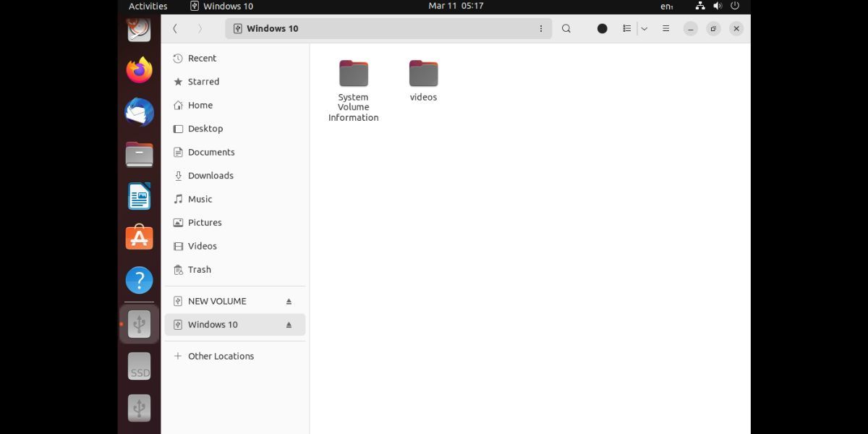Open Downloads in the sidebar
Viewport: 868px width, 434px height.
(x=235, y=176)
